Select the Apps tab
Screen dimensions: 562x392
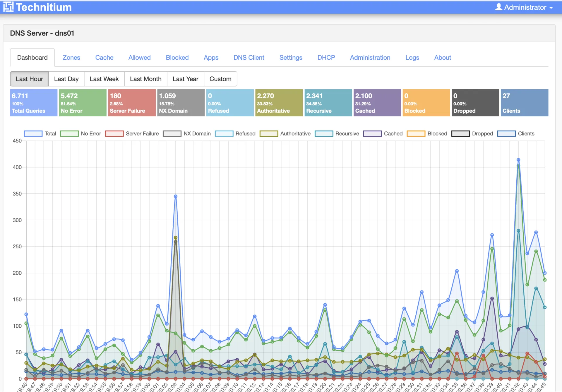pyautogui.click(x=211, y=58)
